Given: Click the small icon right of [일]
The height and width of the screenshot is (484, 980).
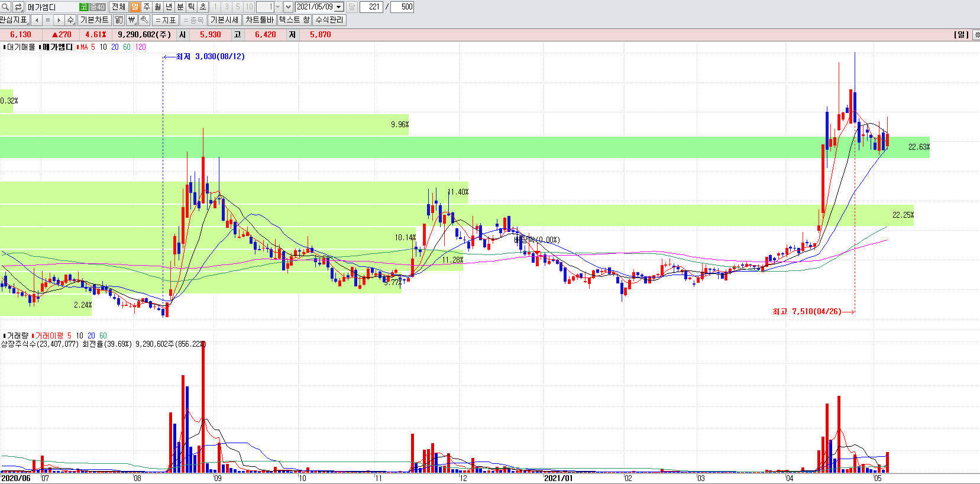Looking at the screenshot, I should pyautogui.click(x=976, y=35).
